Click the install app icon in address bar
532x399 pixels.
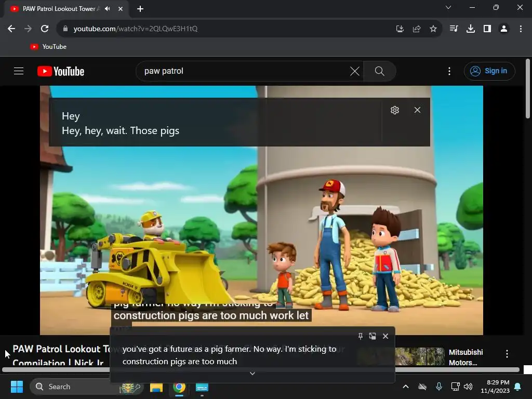click(x=400, y=29)
